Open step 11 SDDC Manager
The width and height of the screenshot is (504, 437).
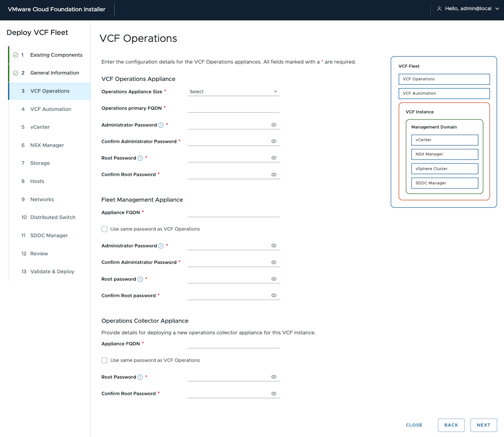49,236
